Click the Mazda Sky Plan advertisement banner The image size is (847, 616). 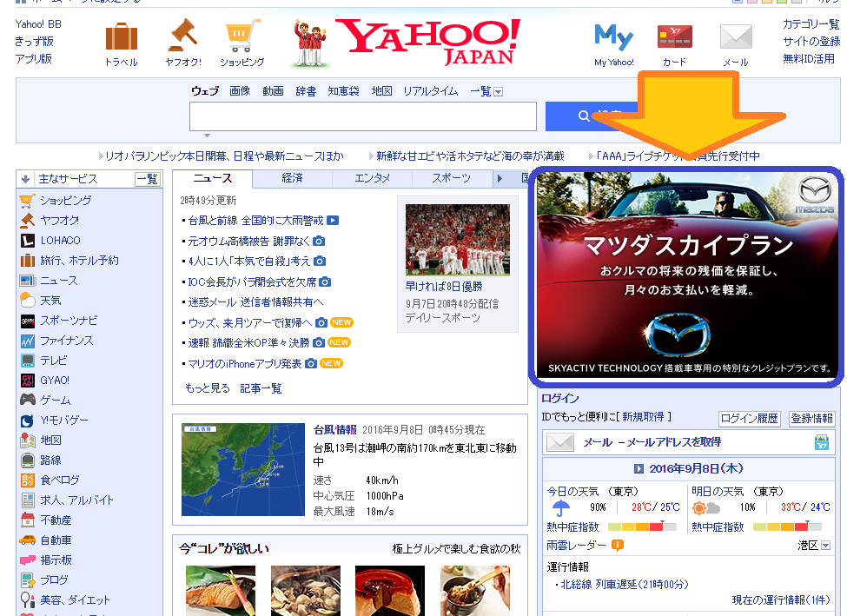pyautogui.click(x=686, y=275)
